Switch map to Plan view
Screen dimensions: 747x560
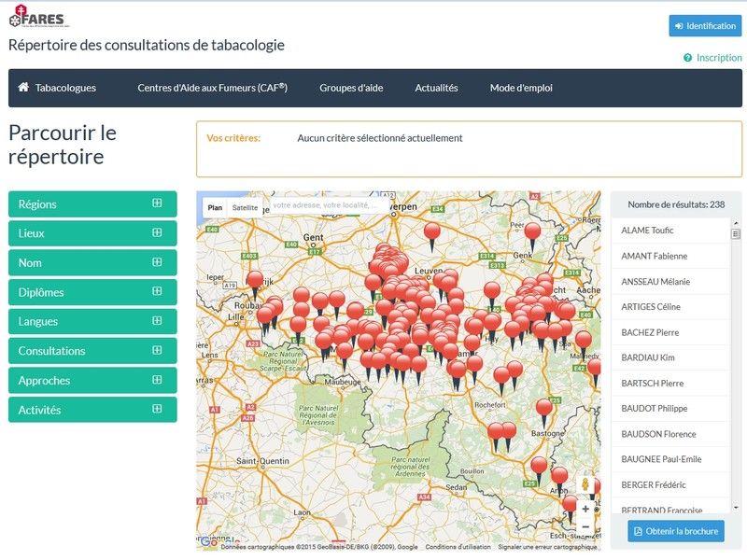coord(215,208)
